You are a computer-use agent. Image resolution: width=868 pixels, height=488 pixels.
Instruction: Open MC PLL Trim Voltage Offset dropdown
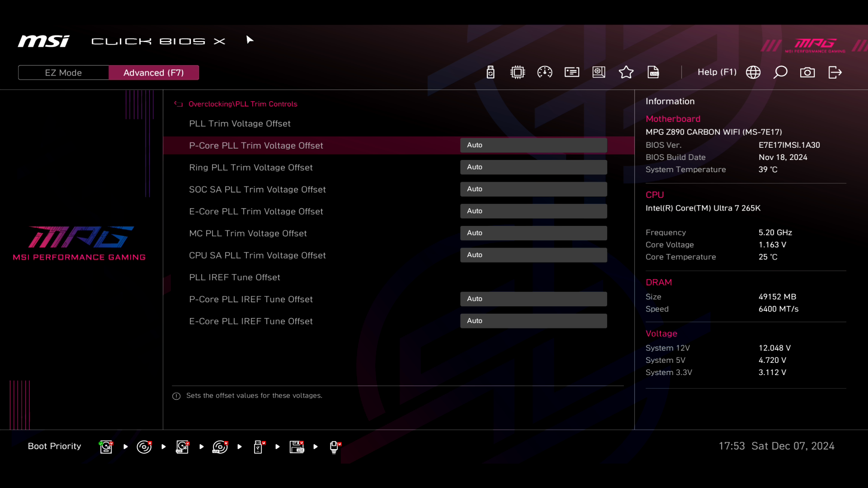[533, 233]
